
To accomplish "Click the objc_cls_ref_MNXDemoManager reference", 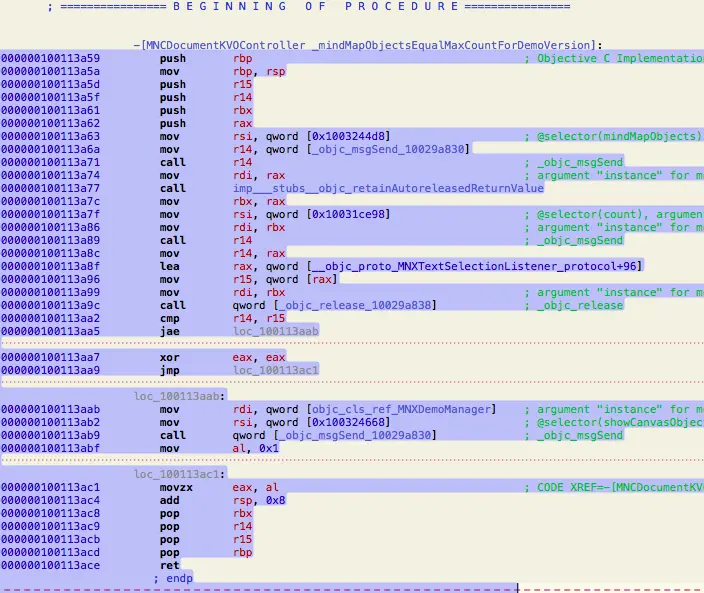I will (401, 410).
